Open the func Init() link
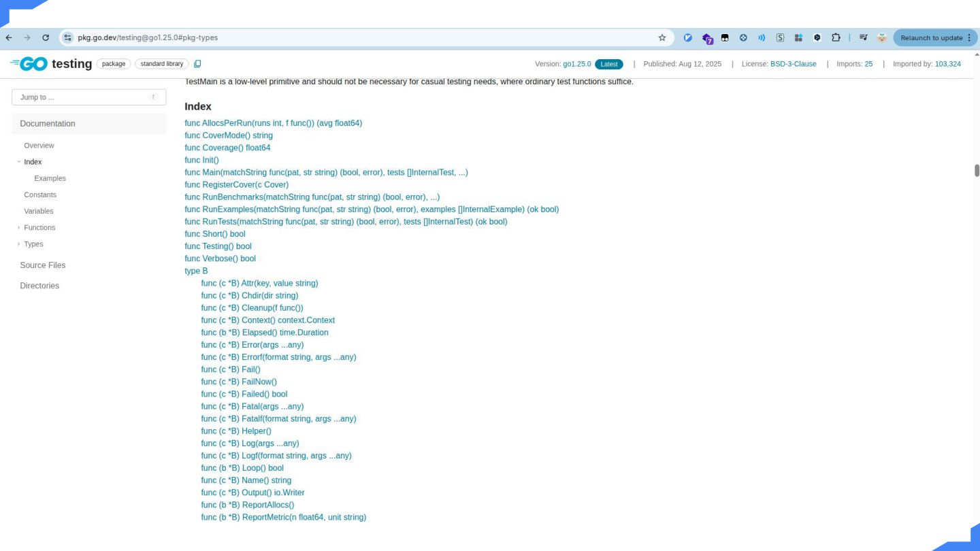Screen dimensions: 980x551 pos(201,160)
